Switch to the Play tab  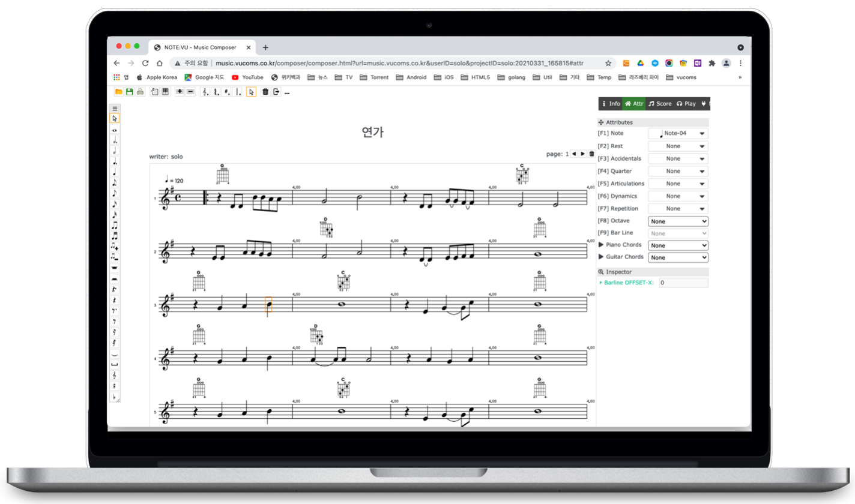click(x=686, y=104)
